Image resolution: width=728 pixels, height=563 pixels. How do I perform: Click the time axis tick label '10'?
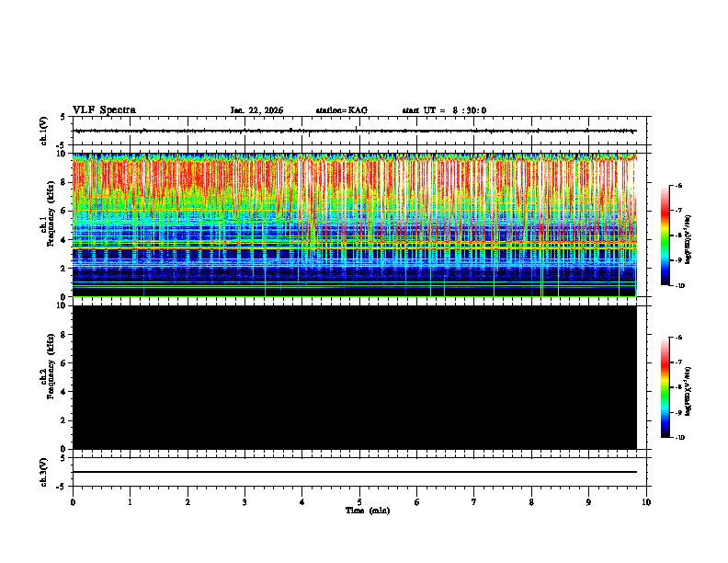click(646, 502)
